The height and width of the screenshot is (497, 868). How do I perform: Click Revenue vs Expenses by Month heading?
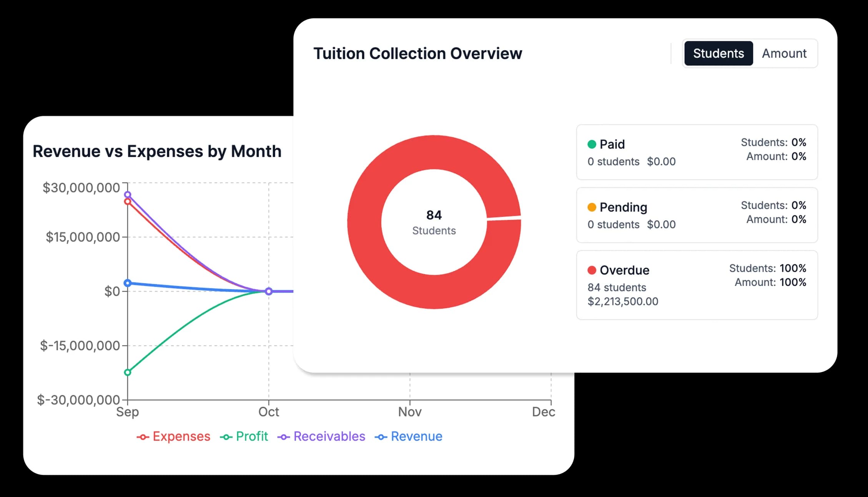pyautogui.click(x=157, y=151)
